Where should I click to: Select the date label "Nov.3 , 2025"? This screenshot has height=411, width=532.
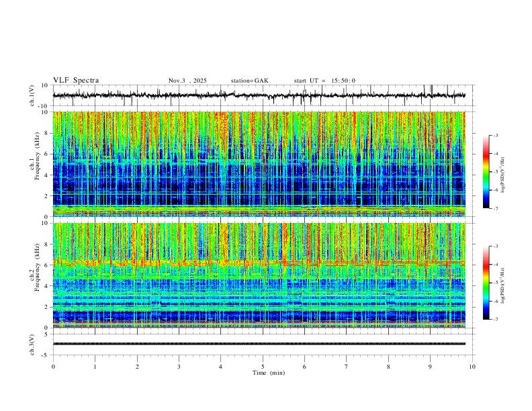187,81
